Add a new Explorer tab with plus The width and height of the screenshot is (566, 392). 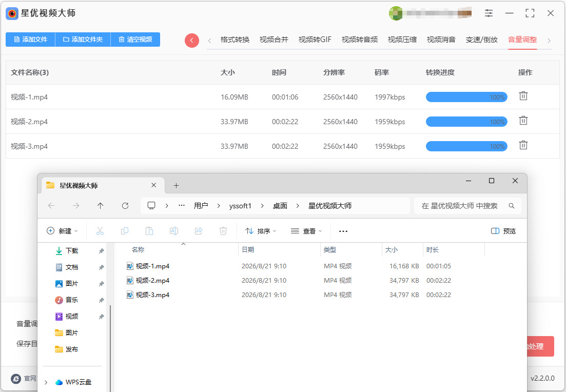pos(176,186)
